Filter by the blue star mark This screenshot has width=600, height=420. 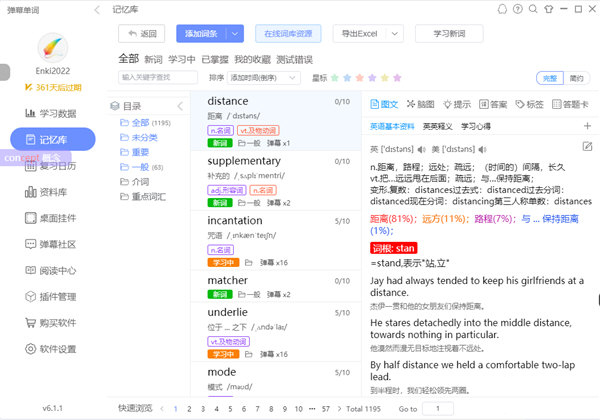click(347, 78)
